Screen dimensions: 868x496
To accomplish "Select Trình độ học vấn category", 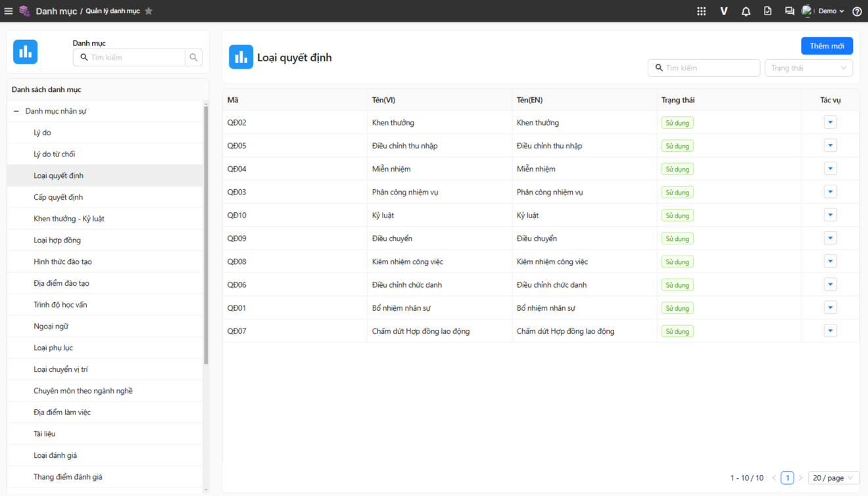I will click(60, 305).
